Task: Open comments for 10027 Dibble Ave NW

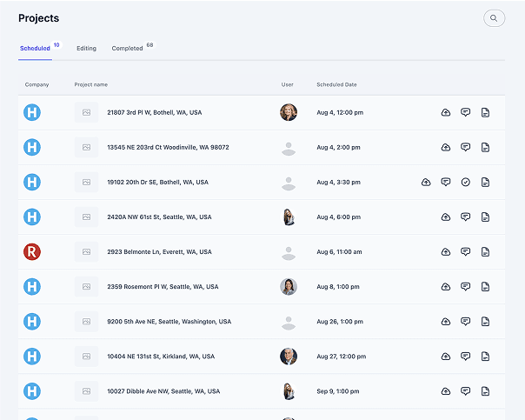Action: tap(465, 391)
